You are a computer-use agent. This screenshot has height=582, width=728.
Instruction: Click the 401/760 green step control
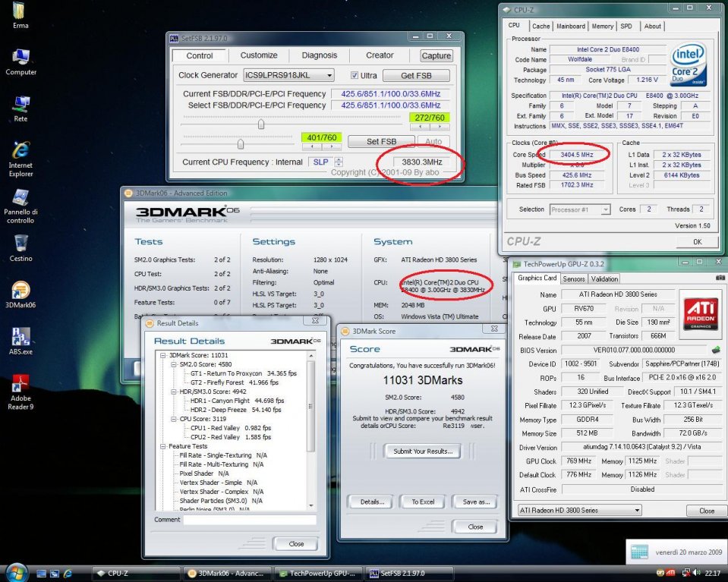click(321, 138)
